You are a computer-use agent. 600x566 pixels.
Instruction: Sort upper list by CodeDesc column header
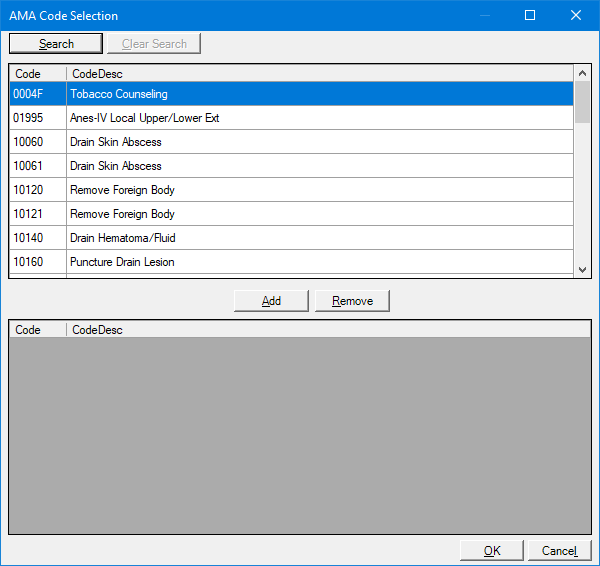pyautogui.click(x=320, y=74)
